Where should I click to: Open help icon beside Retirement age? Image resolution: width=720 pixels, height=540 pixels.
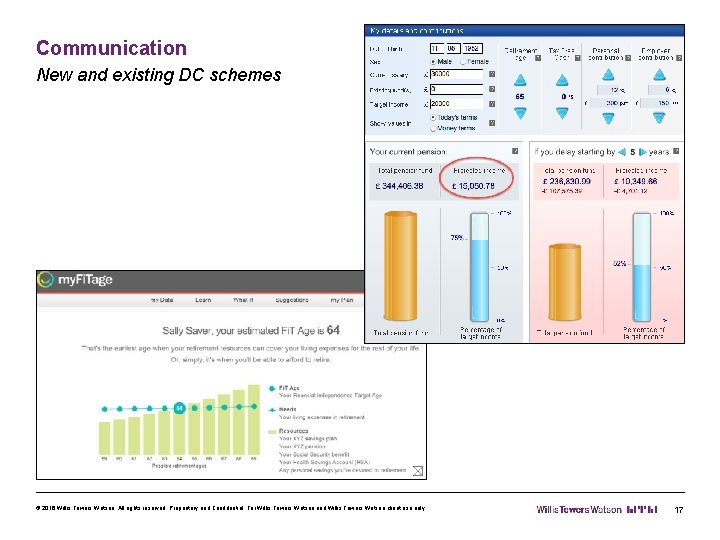(538, 58)
